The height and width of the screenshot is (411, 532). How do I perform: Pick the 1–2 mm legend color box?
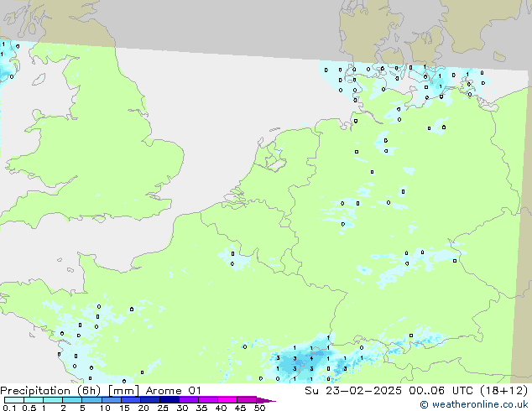[x=53, y=400]
